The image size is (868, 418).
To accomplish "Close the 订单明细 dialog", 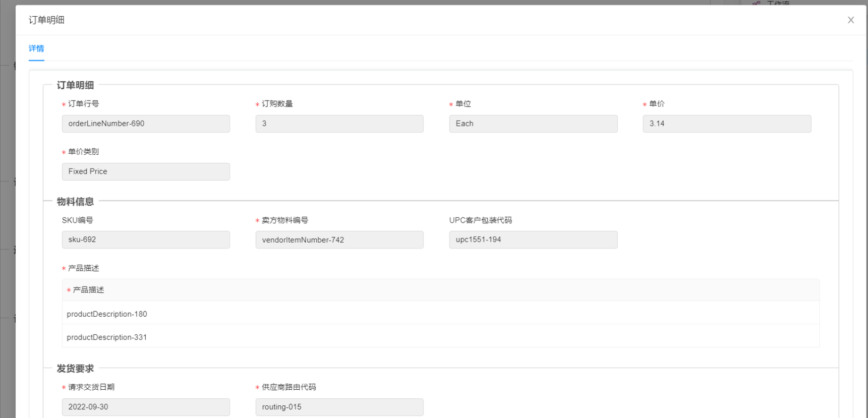I will pos(851,20).
